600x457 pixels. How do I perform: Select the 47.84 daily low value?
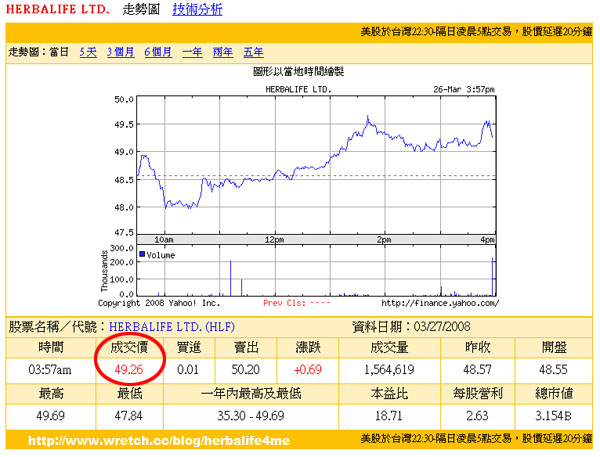[x=129, y=416]
